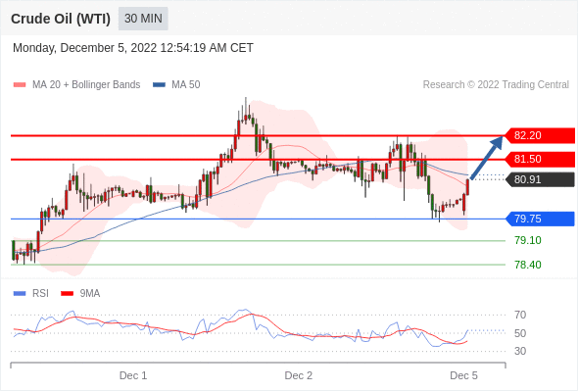Toggle the RSI legend label
578x392 pixels.
click(40, 294)
